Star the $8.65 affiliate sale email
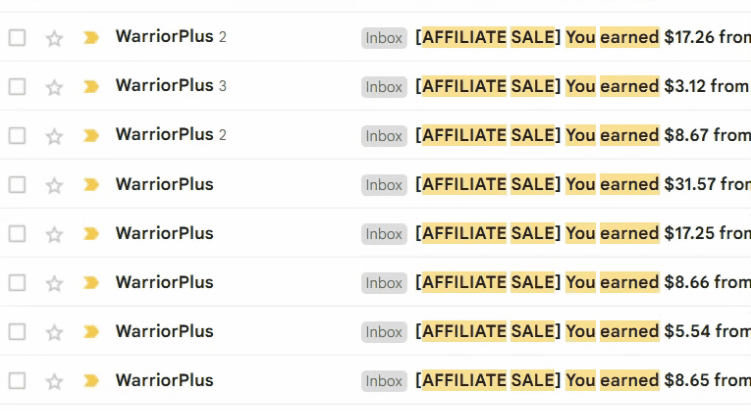Image resolution: width=751 pixels, height=411 pixels. [x=54, y=381]
